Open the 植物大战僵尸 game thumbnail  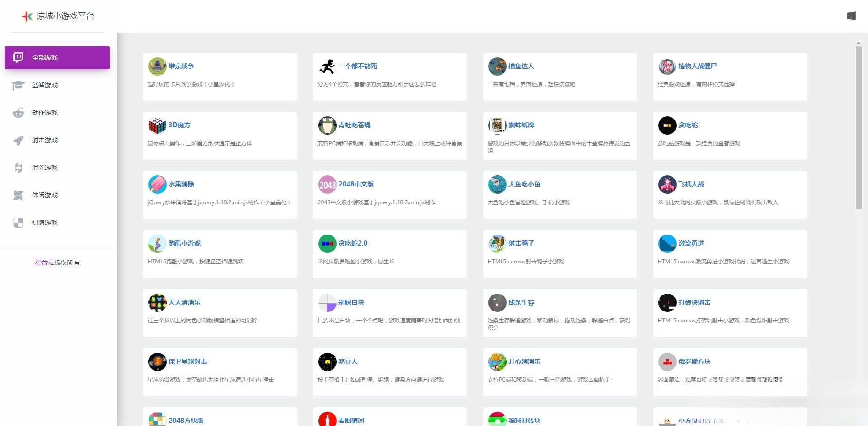667,66
